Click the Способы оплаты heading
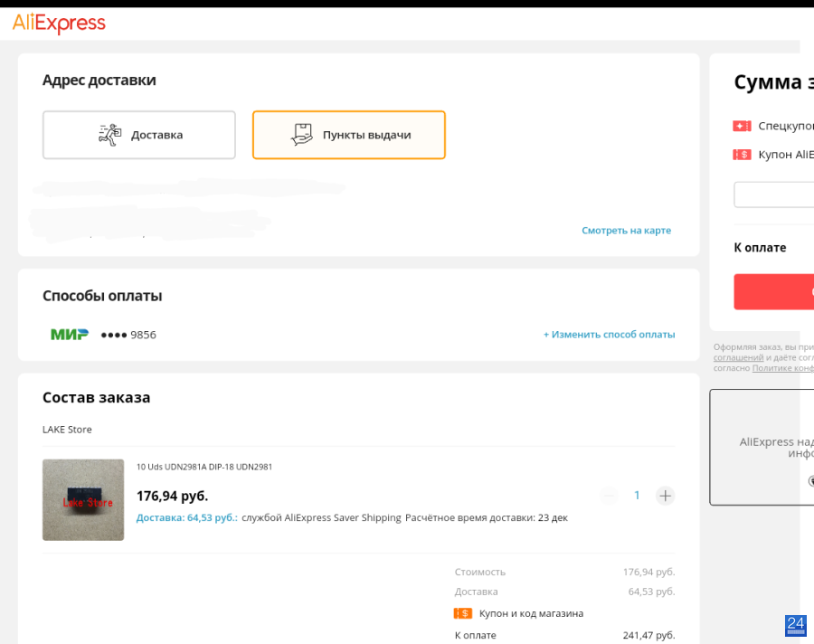 click(102, 296)
